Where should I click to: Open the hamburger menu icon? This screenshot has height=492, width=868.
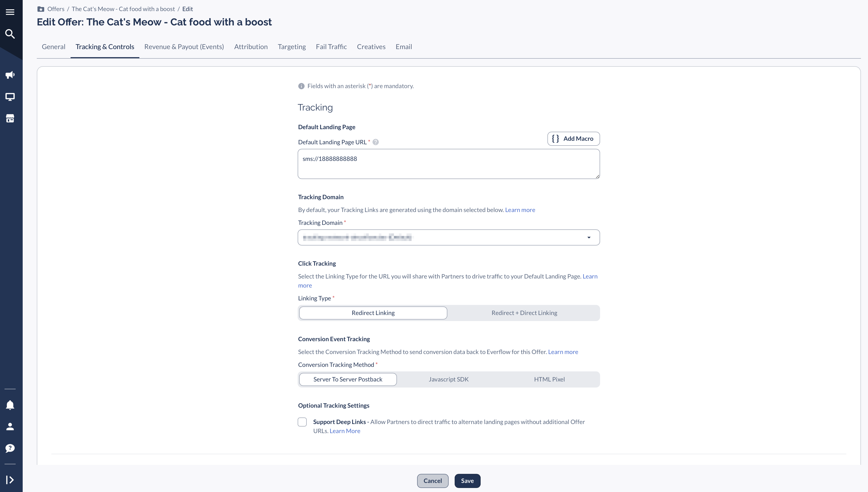pyautogui.click(x=10, y=12)
